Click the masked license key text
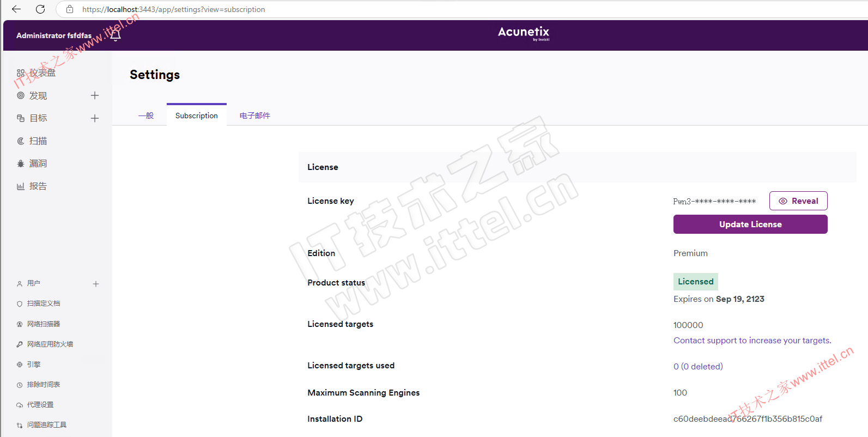This screenshot has width=868, height=437. pos(714,202)
